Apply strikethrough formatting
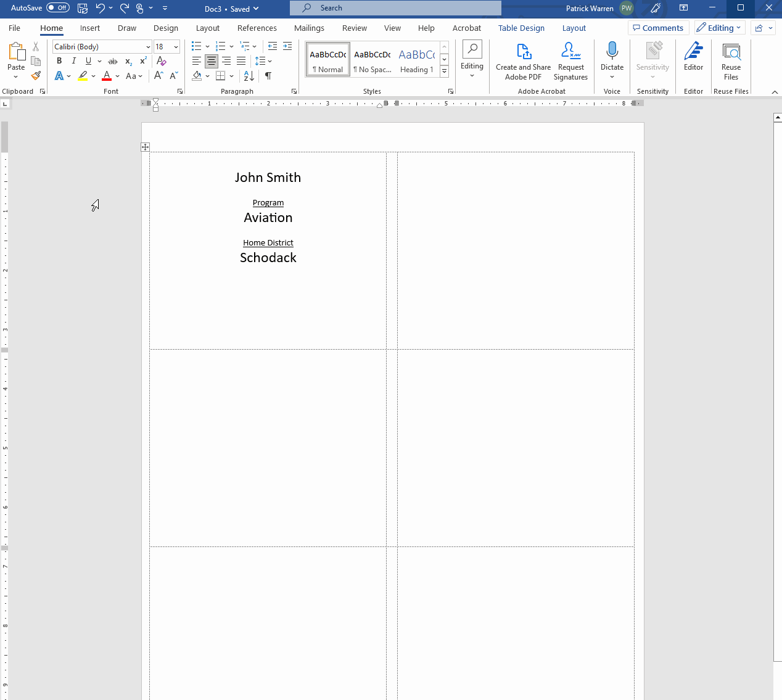 (x=112, y=61)
